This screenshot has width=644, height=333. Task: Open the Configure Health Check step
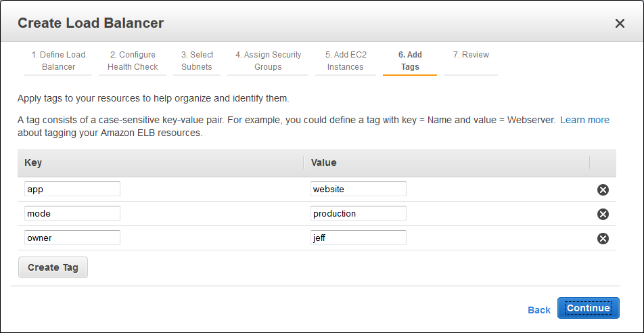(x=133, y=61)
